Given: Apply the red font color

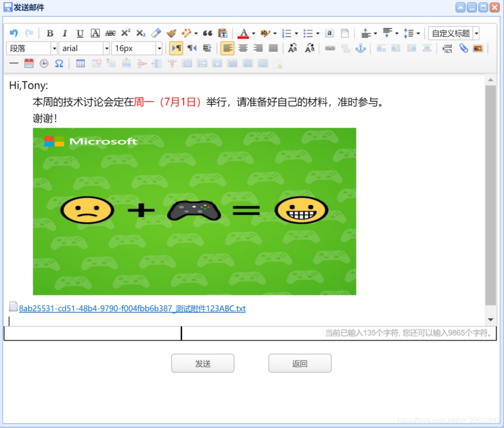Looking at the screenshot, I should point(243,33).
